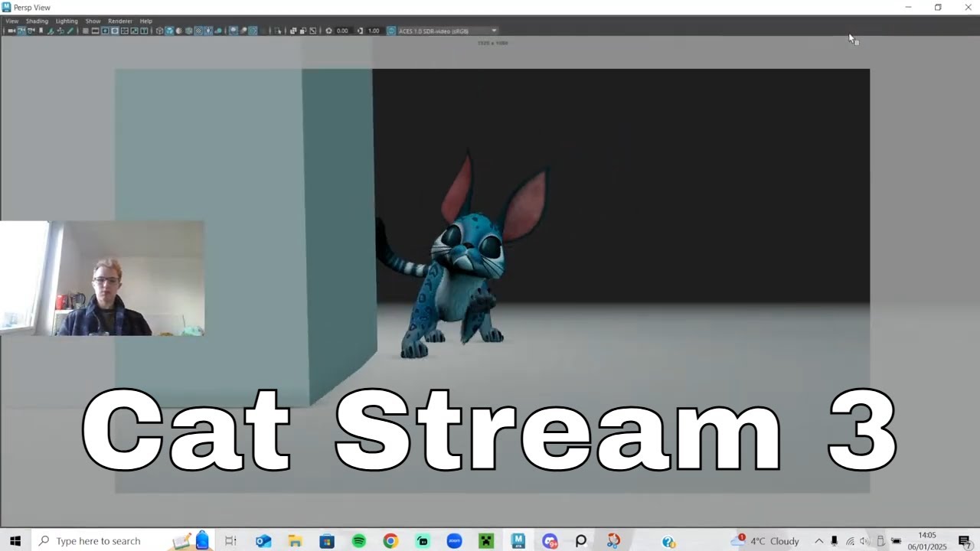Toggle the view transform color management icon
Viewport: 980px width, 551px height.
click(x=391, y=31)
